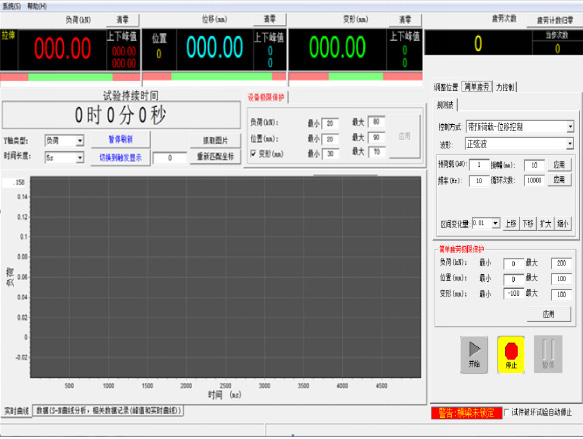
Task: Click the 疲劳计数归零 reset button
Action: pyautogui.click(x=554, y=20)
